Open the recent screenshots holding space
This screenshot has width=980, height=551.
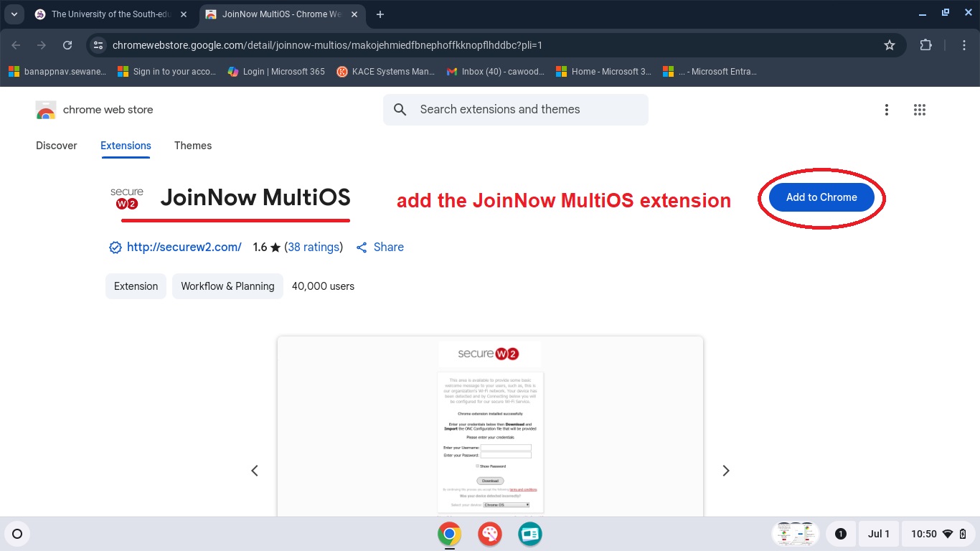pyautogui.click(x=796, y=534)
